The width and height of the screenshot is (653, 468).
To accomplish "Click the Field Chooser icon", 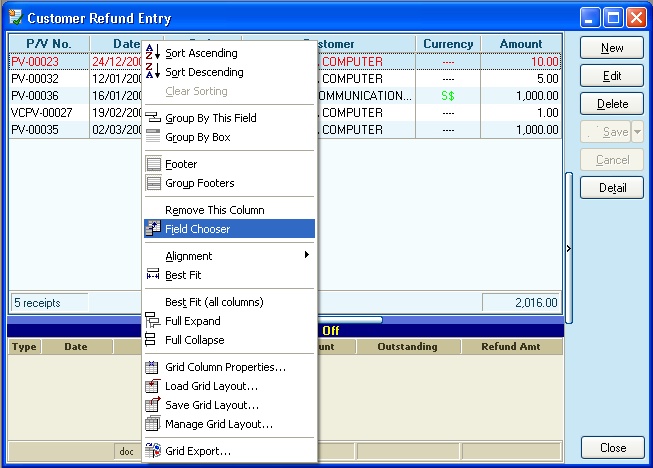I will pos(153,229).
